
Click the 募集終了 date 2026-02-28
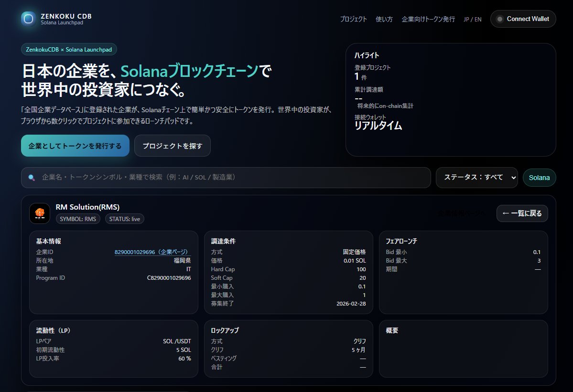click(x=351, y=304)
